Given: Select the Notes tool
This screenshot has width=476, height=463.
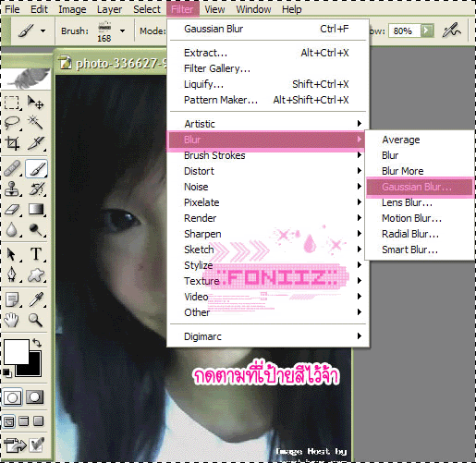Looking at the screenshot, I should click(x=12, y=299).
